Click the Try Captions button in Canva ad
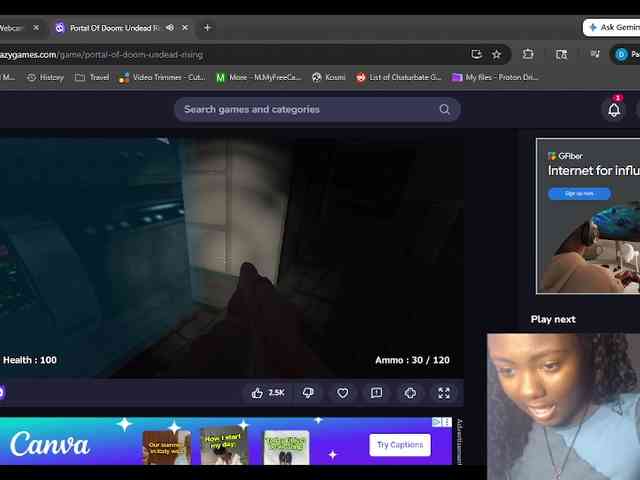This screenshot has height=480, width=640. click(x=400, y=444)
